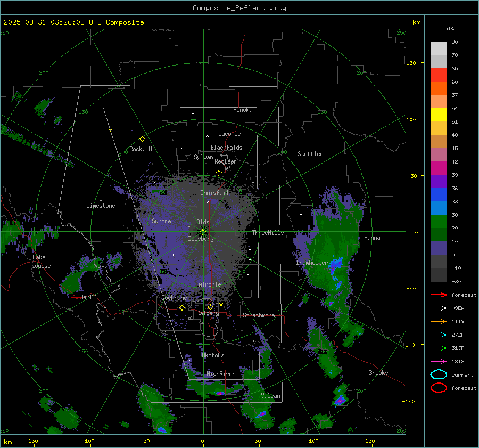
Task: Click the Drumheller city label
Action: [312, 263]
